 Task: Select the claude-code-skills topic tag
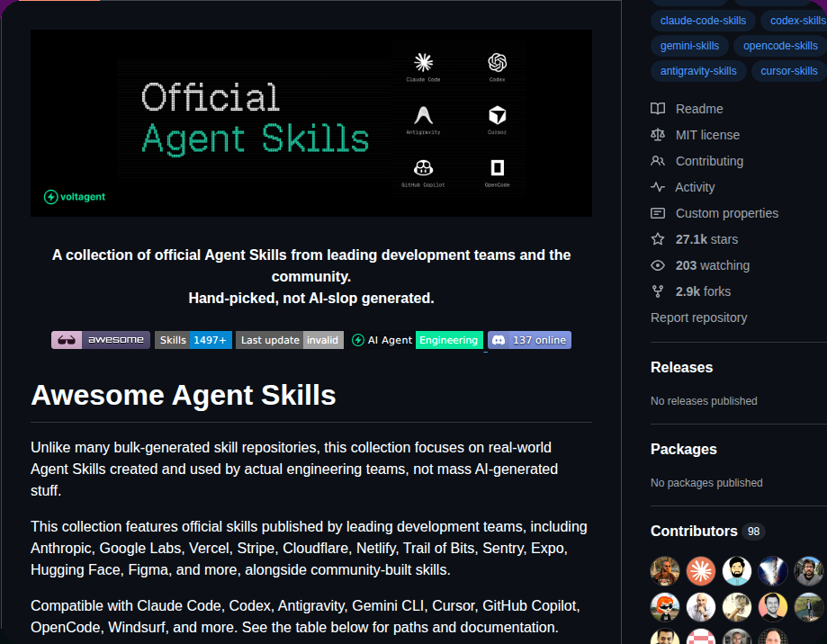[703, 21]
